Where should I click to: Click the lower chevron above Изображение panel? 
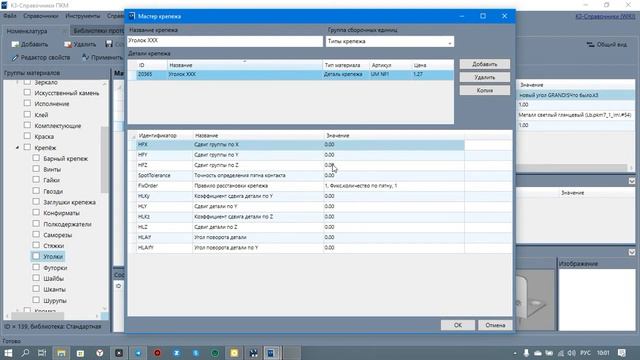point(632,252)
